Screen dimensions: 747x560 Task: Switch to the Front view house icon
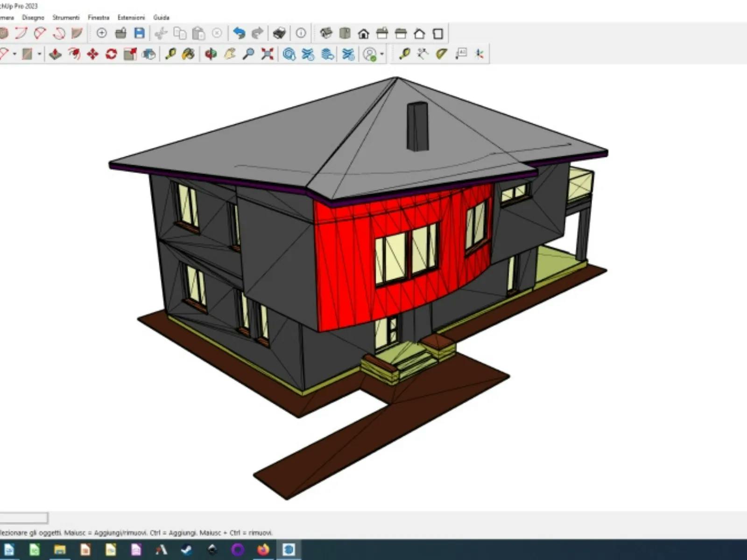click(363, 34)
